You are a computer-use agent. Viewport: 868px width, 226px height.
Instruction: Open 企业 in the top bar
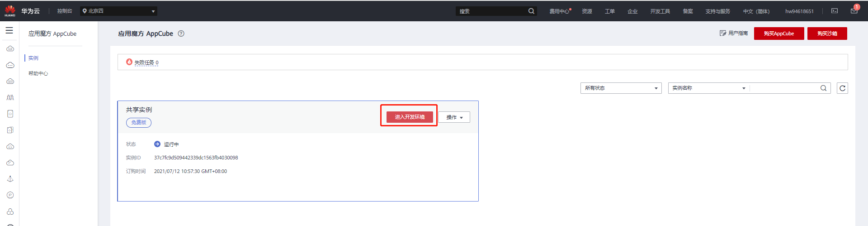point(632,11)
